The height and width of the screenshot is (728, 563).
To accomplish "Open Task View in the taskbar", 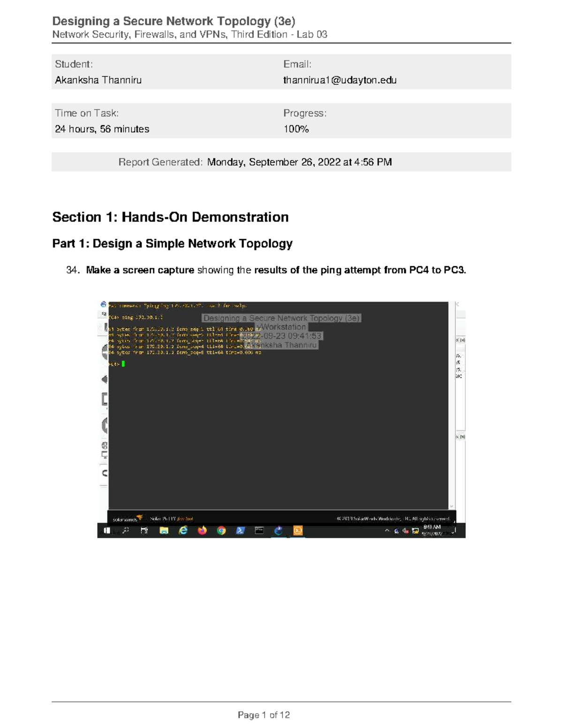I will [x=144, y=531].
